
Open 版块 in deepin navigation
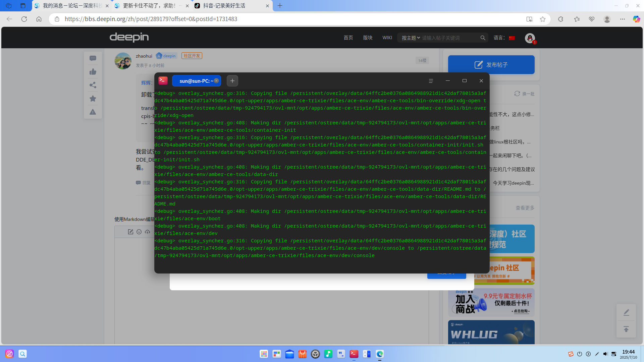click(x=368, y=38)
